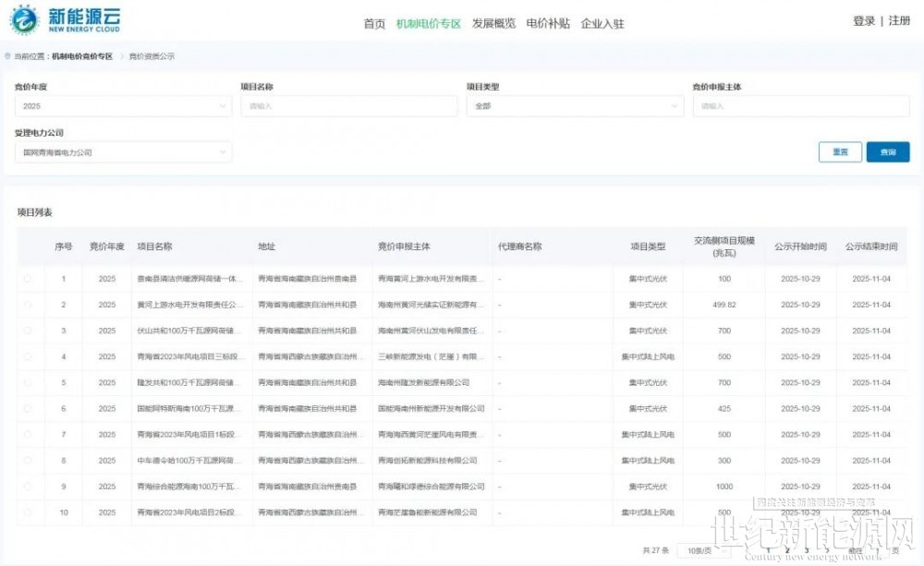This screenshot has height=566, width=924.
Task: Open the 发展概览 menu item
Action: click(493, 24)
